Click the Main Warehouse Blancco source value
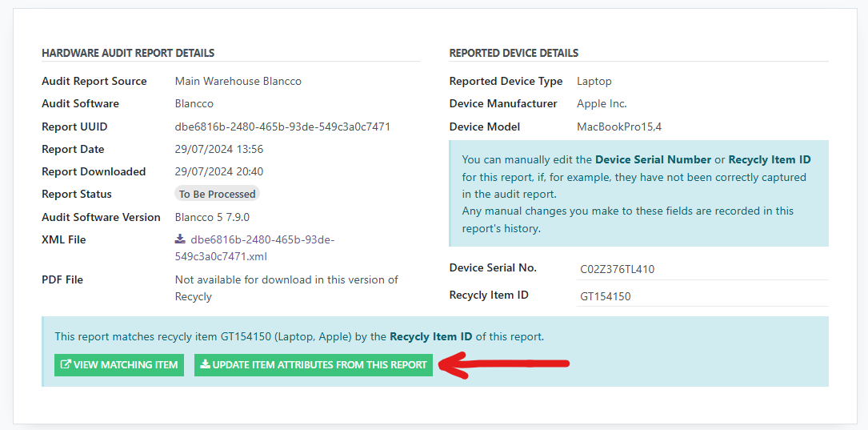 (x=238, y=82)
